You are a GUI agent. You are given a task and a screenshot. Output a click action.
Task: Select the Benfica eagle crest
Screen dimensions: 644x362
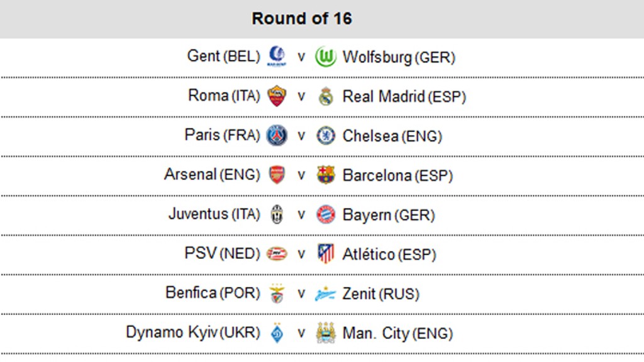pyautogui.click(x=276, y=293)
